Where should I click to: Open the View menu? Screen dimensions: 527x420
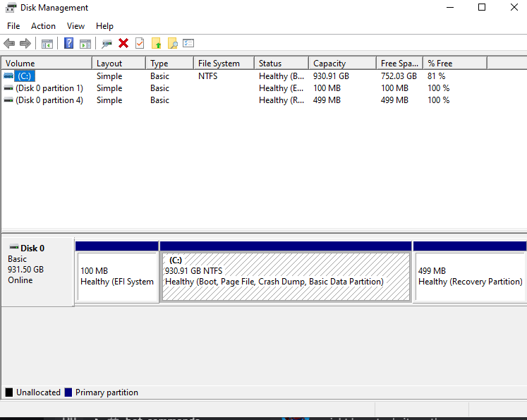[x=75, y=26]
